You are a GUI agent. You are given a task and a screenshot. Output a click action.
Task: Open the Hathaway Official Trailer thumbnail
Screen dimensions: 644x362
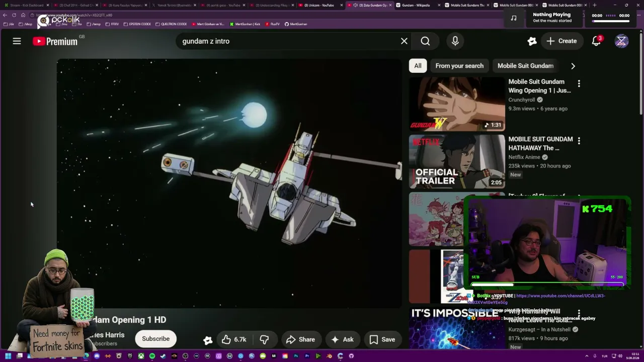457,161
